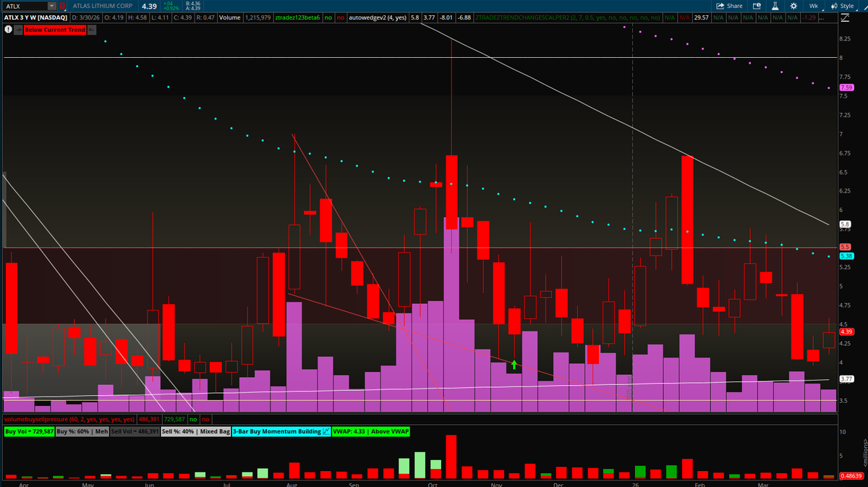
Task: Click the 5.8 trendline price axis tag
Action: 845,225
